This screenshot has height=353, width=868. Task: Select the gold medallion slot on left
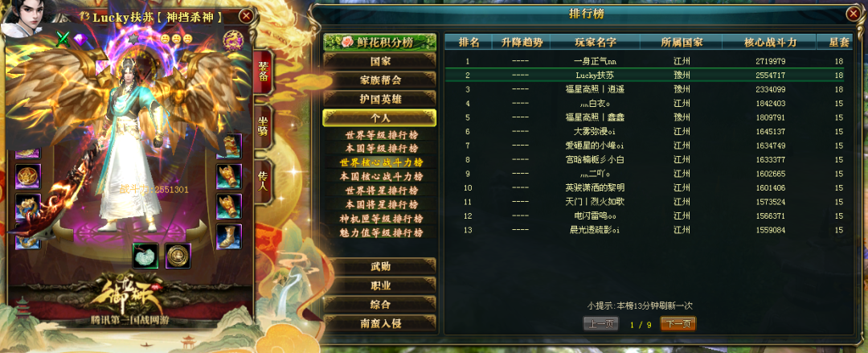tap(27, 177)
